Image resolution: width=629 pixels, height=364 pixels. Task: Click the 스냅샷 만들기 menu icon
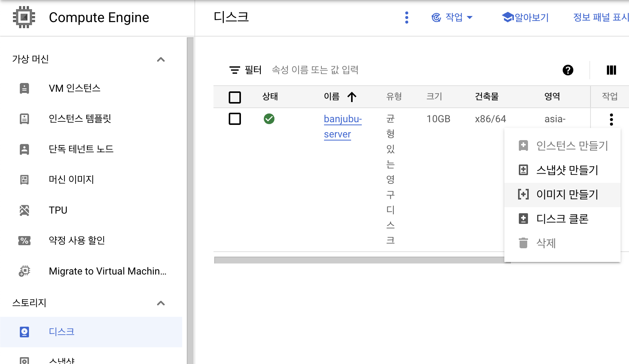click(x=523, y=170)
